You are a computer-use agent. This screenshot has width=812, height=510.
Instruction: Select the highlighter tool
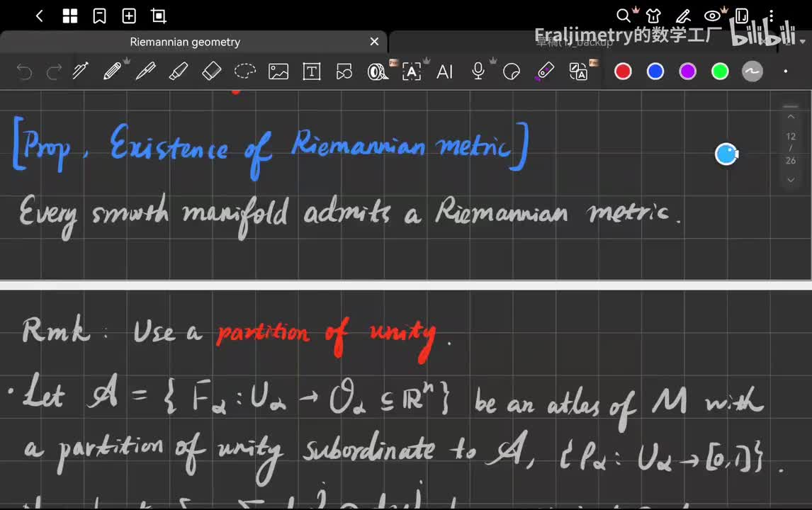tap(179, 71)
